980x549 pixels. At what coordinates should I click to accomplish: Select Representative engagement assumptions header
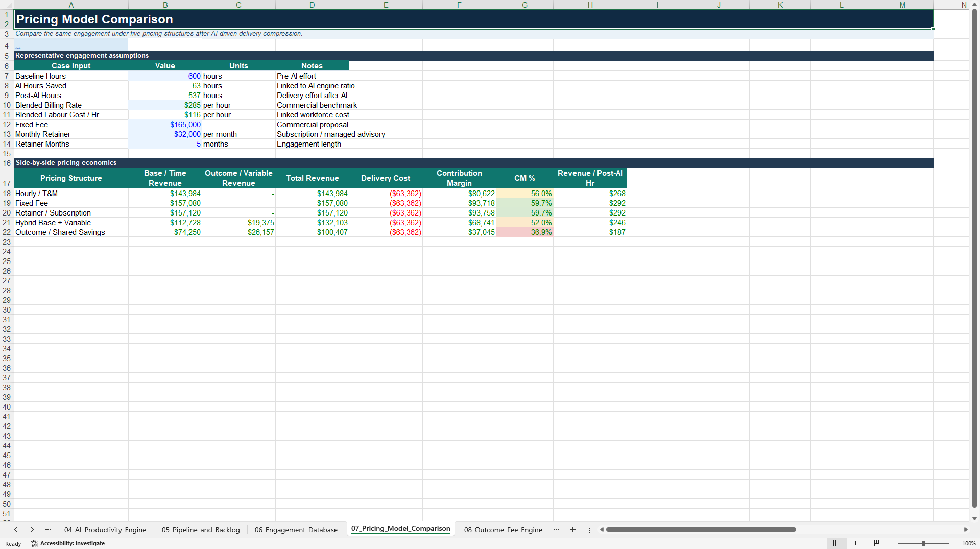pos(473,56)
